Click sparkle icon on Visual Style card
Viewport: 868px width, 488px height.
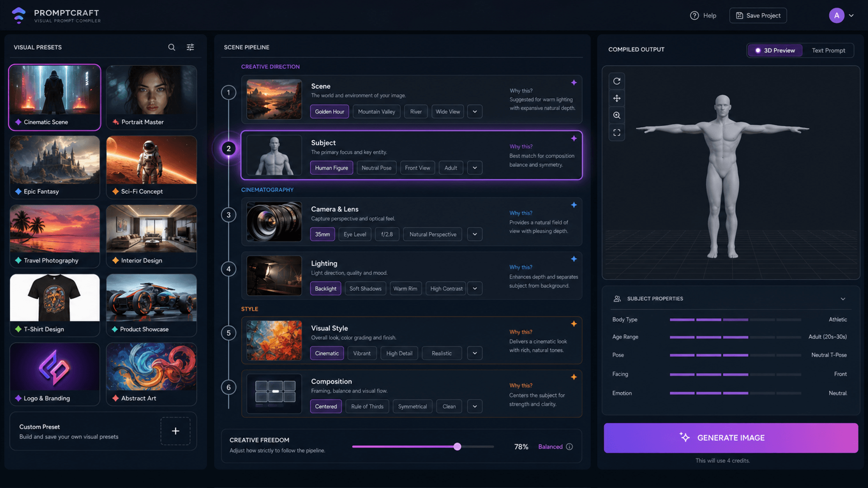point(574,324)
